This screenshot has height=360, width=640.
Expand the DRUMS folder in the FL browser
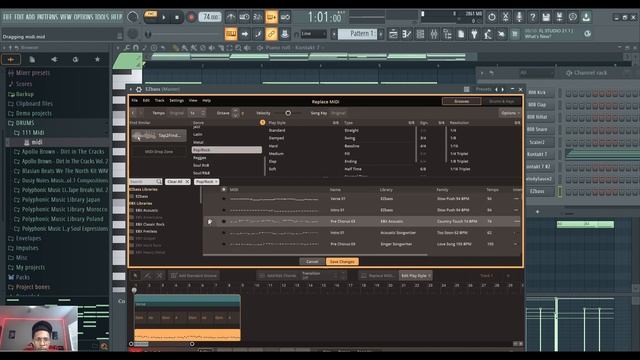(x=25, y=123)
